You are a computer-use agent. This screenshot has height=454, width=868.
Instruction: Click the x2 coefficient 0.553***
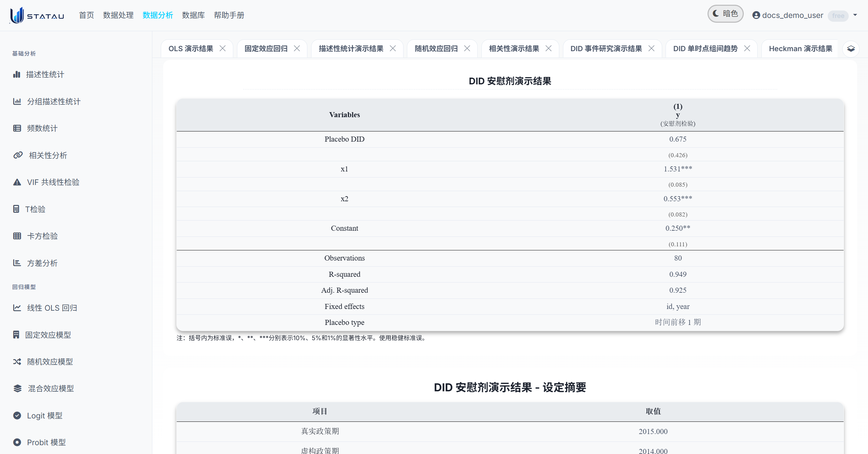tap(678, 199)
